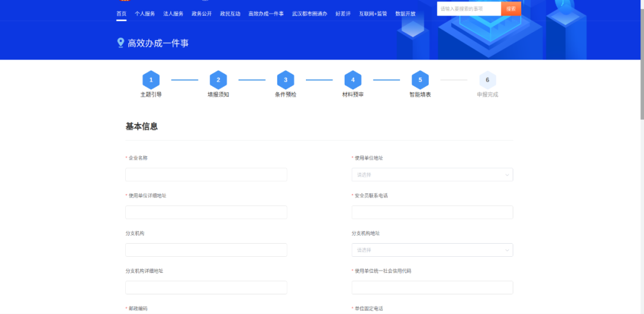This screenshot has width=644, height=314.
Task: Click the 安全员联系电话 input field
Action: point(432,212)
